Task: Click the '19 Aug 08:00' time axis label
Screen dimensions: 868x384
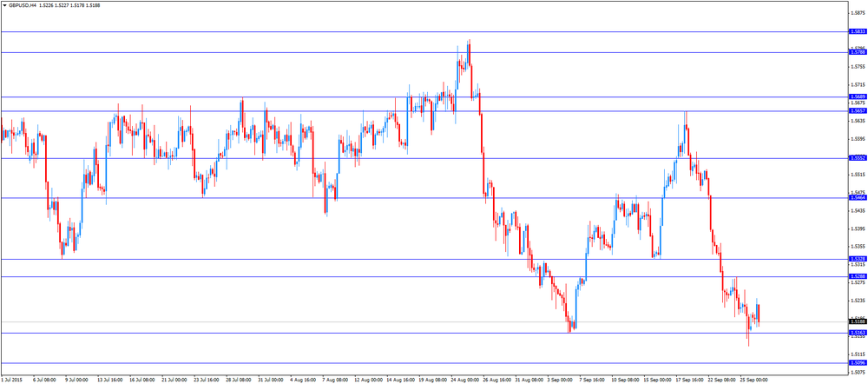Action: click(432, 381)
